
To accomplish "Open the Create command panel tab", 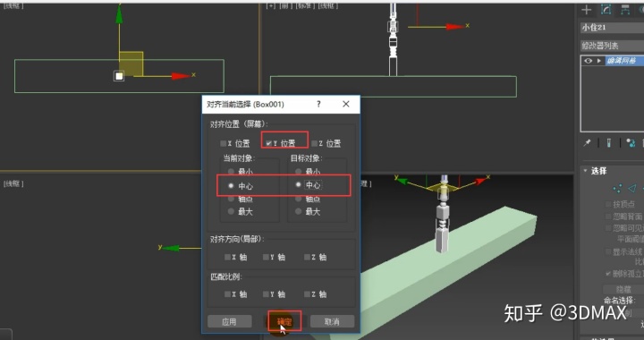I will pos(587,10).
